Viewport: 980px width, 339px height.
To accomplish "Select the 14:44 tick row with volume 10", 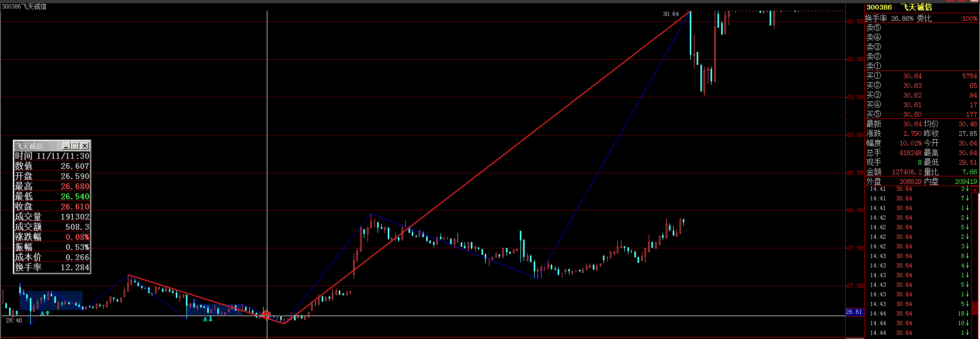I will click(x=919, y=323).
